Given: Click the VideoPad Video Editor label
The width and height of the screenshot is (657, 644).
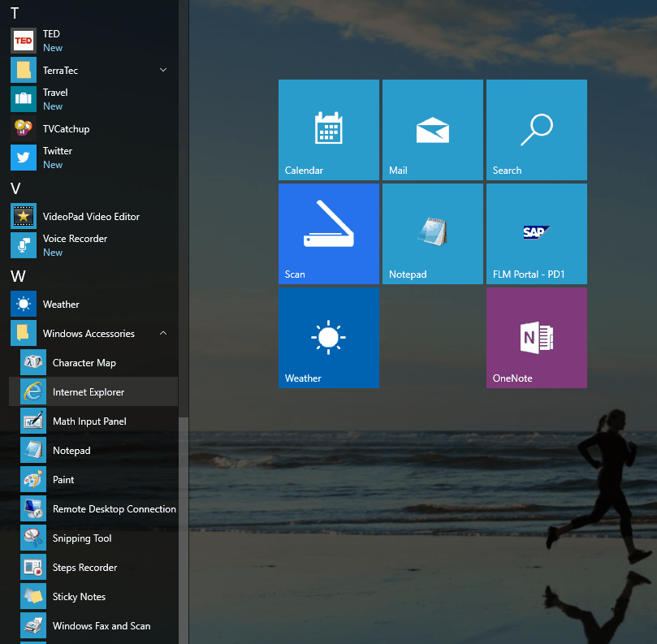Looking at the screenshot, I should (x=91, y=217).
